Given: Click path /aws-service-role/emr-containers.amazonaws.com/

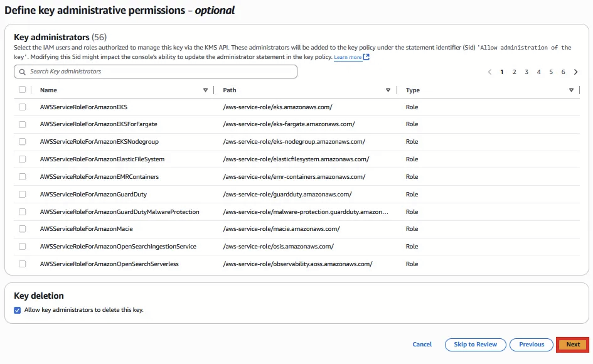Looking at the screenshot, I should point(294,177).
